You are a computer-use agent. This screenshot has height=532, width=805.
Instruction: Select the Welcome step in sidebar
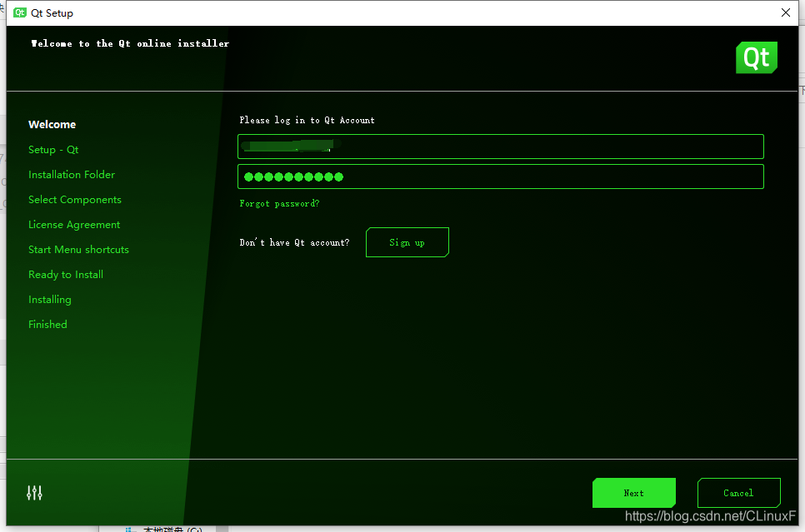click(52, 125)
